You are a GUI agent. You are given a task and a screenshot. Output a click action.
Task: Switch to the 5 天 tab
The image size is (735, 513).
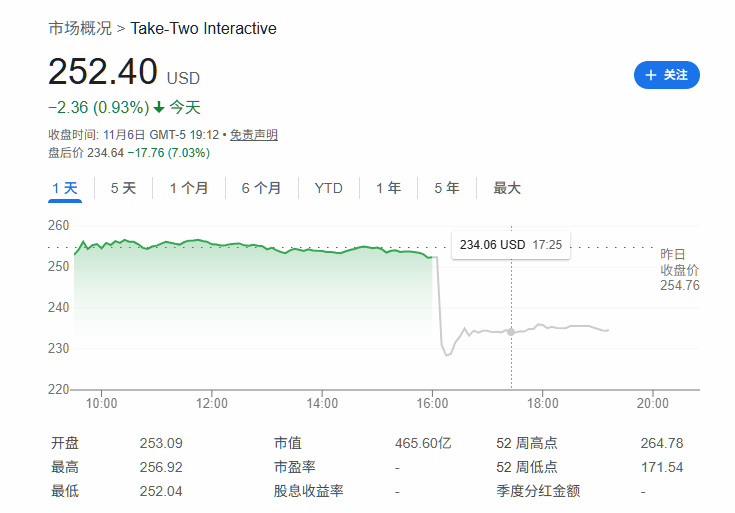coord(123,188)
